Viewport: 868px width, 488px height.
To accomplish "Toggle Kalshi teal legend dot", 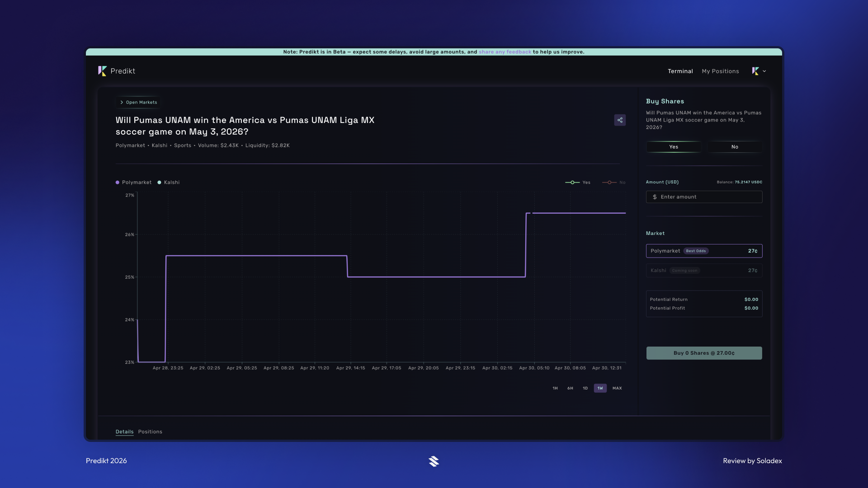I will (159, 183).
